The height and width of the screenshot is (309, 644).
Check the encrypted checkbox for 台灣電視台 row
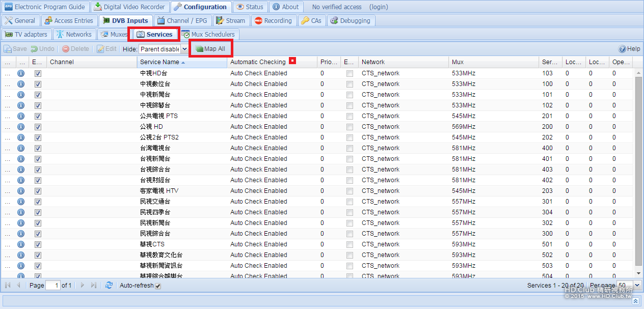pyautogui.click(x=349, y=148)
